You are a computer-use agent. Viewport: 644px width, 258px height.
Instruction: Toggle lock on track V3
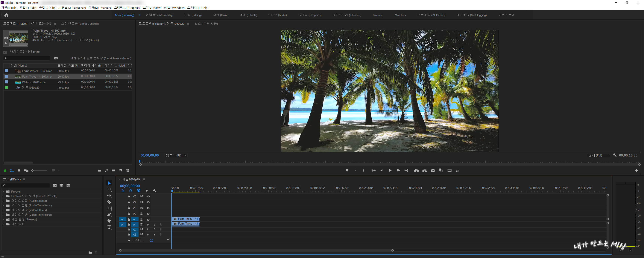pos(129,208)
